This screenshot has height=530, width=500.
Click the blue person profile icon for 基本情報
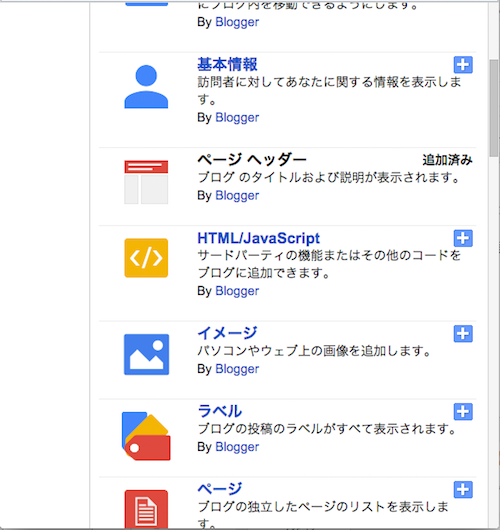tap(146, 87)
